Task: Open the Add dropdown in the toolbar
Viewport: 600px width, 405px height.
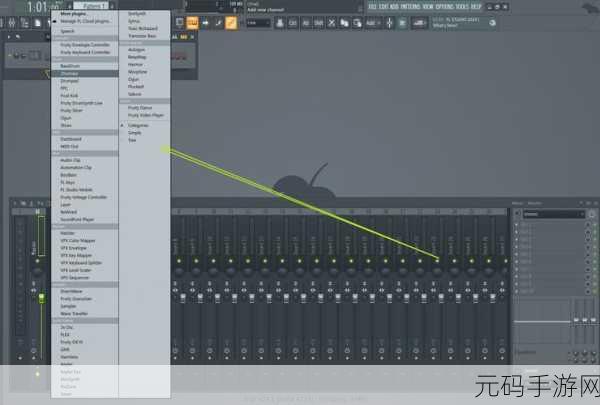Action: click(373, 23)
